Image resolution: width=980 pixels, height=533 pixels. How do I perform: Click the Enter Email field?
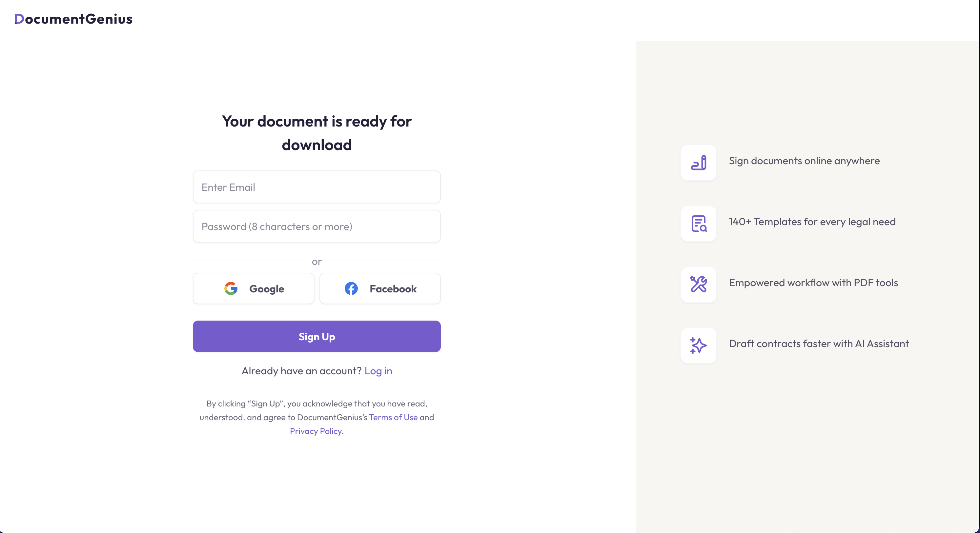click(316, 187)
